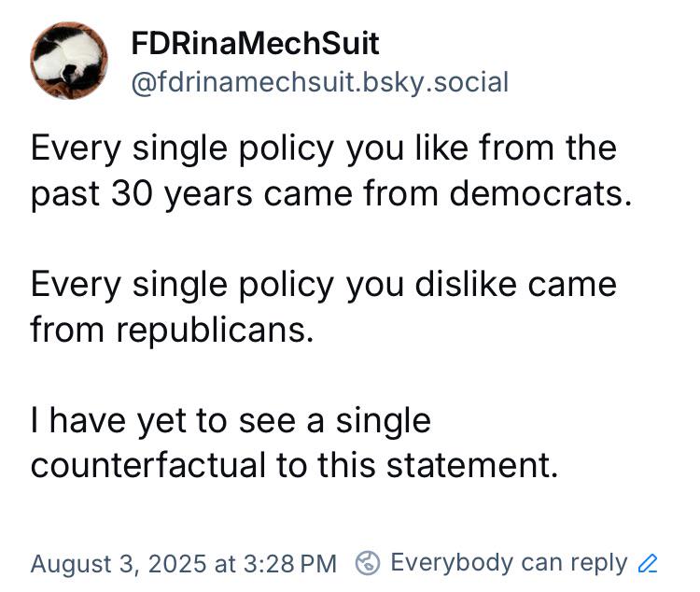Screen dimensions: 700x592
Task: Click "Every single policy" opening the post
Action: pos(169,148)
